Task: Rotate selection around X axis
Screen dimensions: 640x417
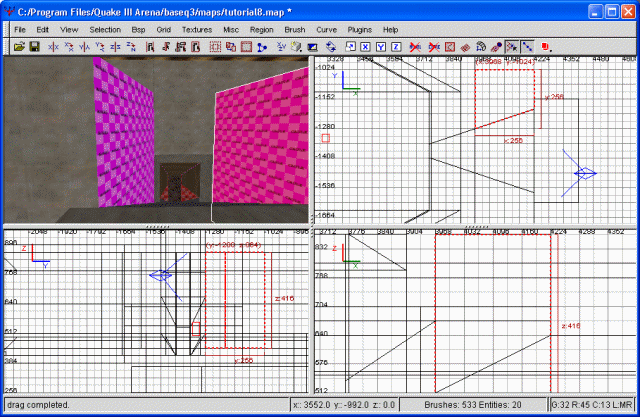Action: 69,47
